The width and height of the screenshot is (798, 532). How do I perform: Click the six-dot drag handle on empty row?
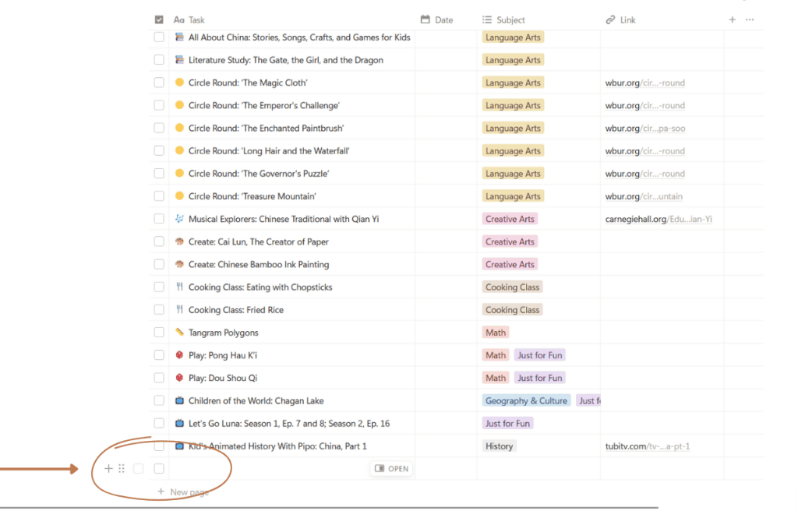pos(122,469)
